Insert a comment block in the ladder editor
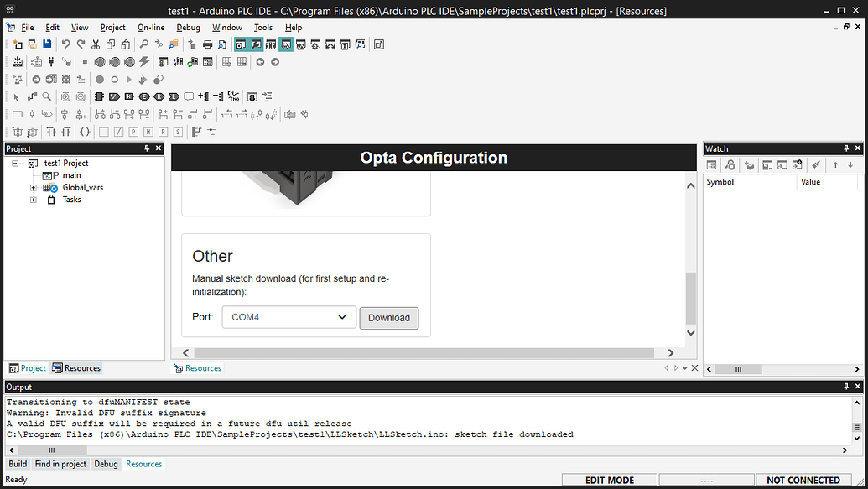The width and height of the screenshot is (868, 489). [189, 96]
